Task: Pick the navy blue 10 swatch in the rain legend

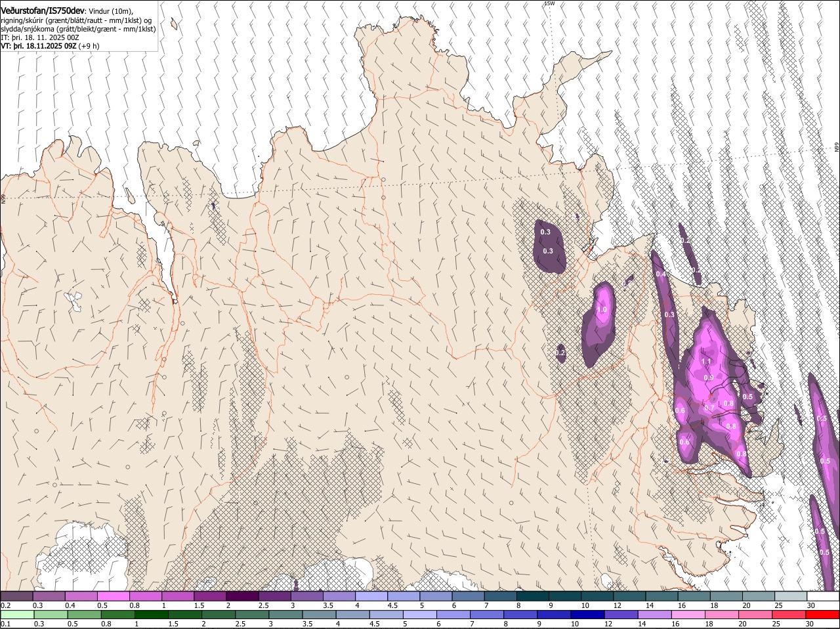Action: point(588,615)
